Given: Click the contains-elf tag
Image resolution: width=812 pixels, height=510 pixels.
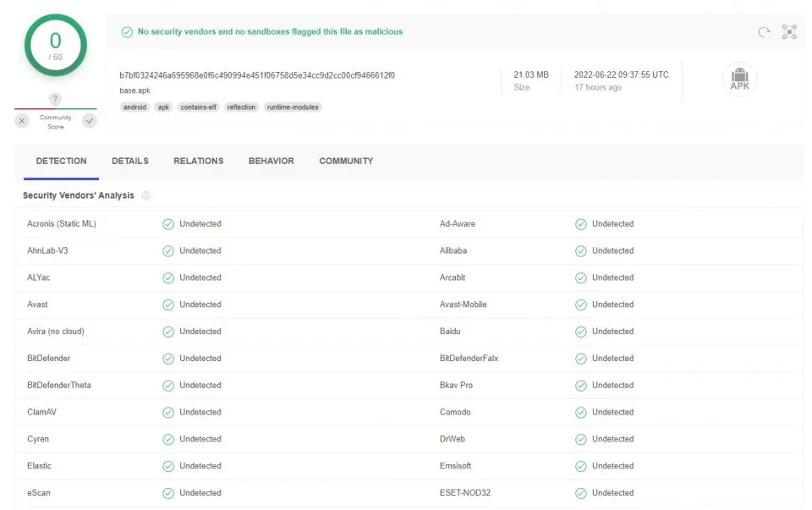Looking at the screenshot, I should click(198, 107).
